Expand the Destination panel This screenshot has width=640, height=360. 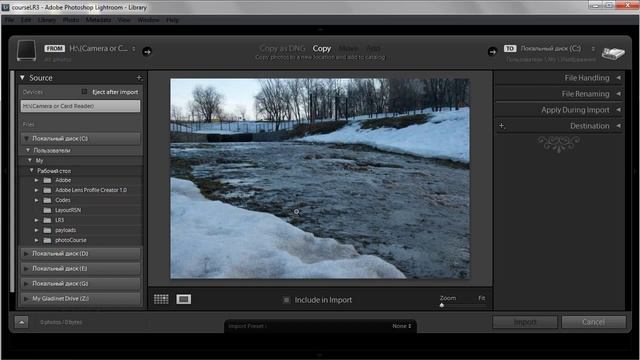point(618,126)
